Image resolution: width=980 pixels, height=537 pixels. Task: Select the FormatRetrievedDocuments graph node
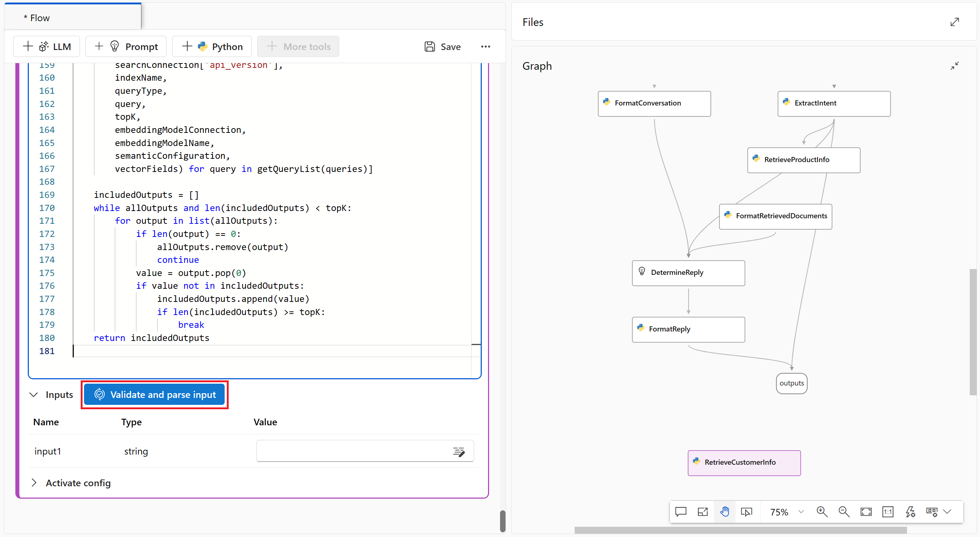(775, 216)
